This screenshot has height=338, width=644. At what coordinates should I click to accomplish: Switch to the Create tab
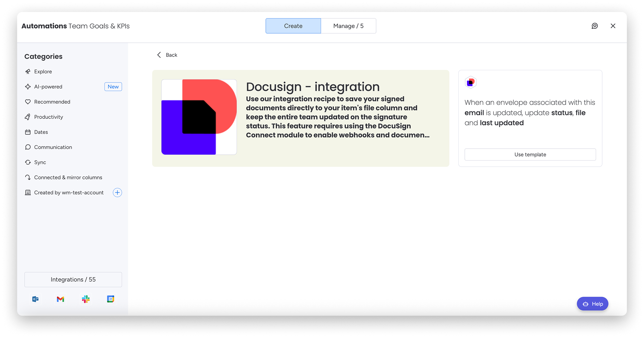(x=293, y=26)
